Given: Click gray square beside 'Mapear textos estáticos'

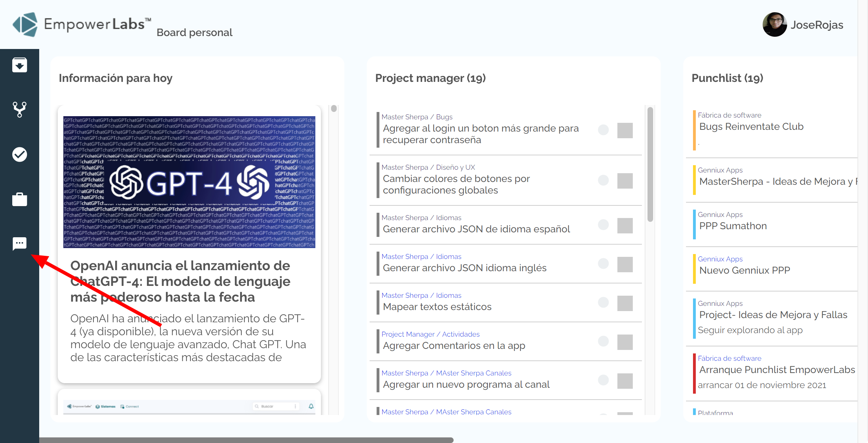Looking at the screenshot, I should click(625, 303).
